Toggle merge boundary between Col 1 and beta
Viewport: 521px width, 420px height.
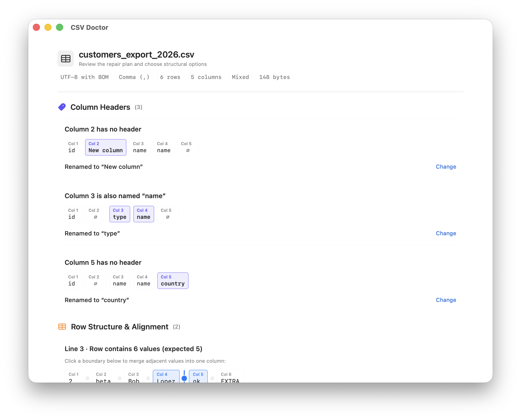pyautogui.click(x=87, y=378)
